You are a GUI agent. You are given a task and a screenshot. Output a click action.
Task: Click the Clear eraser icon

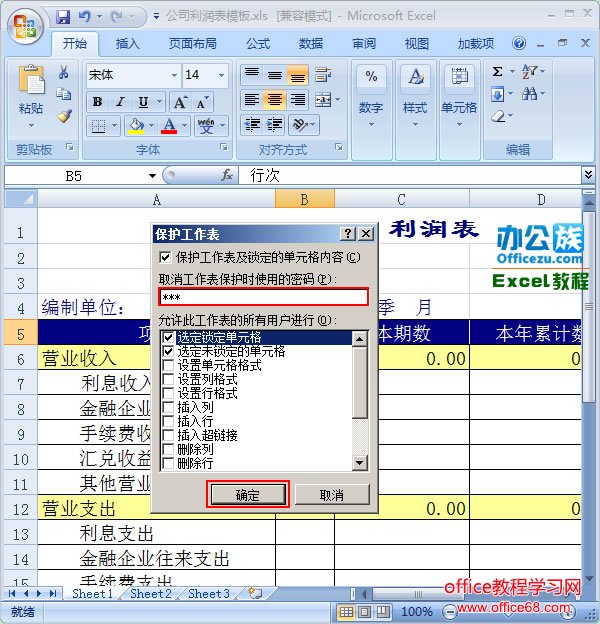pyautogui.click(x=498, y=116)
